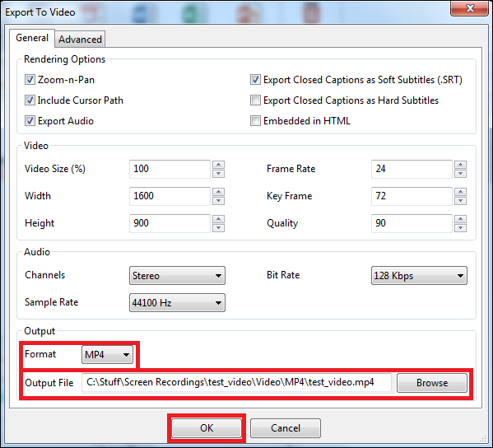Open the Sample Rate 44100 Hz dropdown
Screen dimensions: 493x448
[177, 303]
